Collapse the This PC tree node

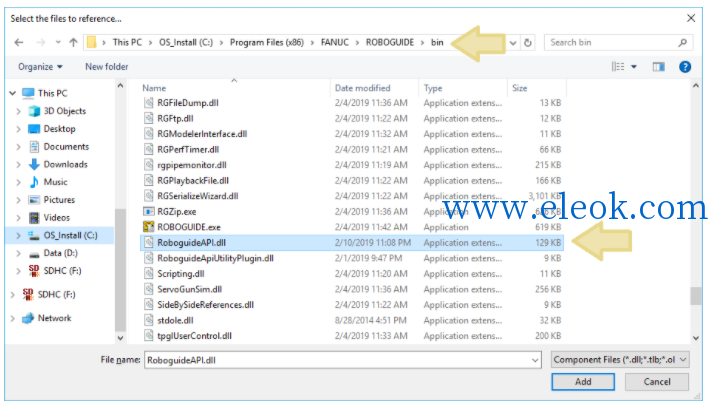click(x=13, y=93)
